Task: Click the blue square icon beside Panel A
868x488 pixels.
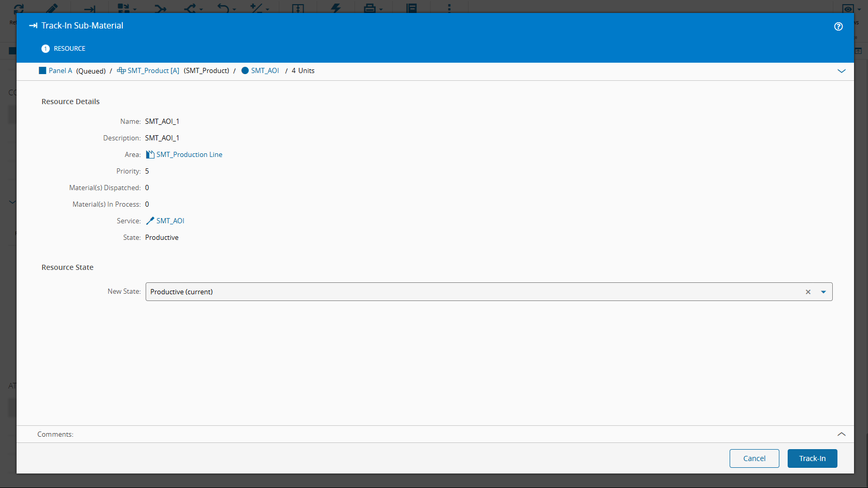Action: [42, 70]
